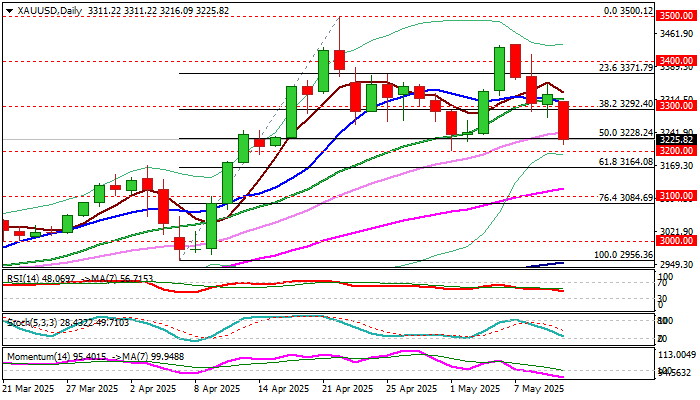Click the red 3400.00 price level tag

coord(676,60)
